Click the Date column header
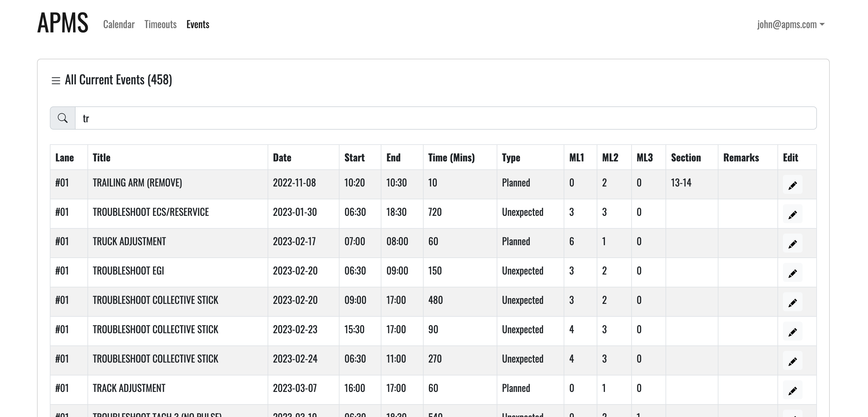The image size is (868, 417). (282, 158)
